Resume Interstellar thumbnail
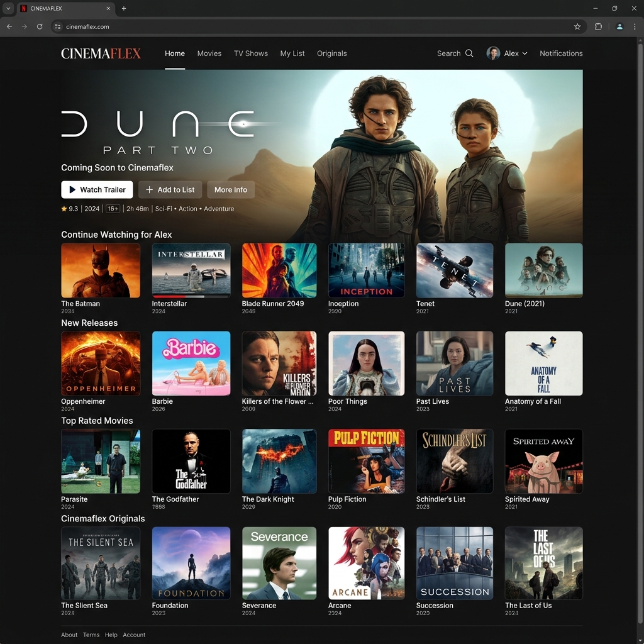Viewport: 644px width, 644px height. click(191, 269)
